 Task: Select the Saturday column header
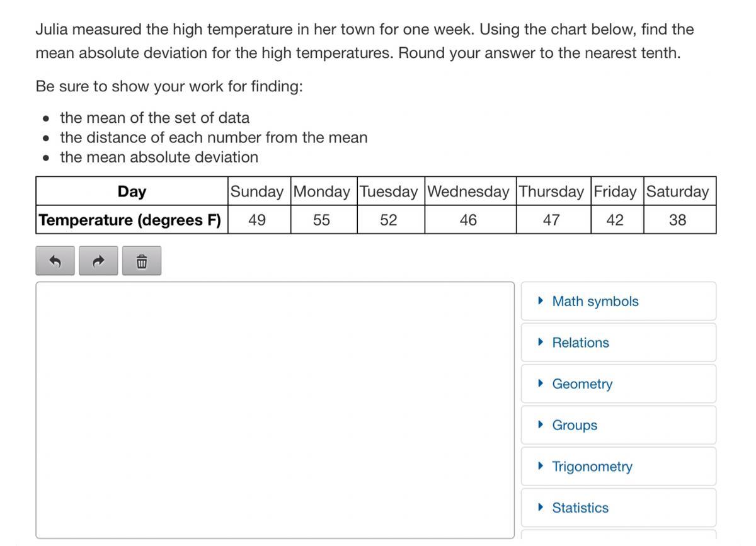678,191
